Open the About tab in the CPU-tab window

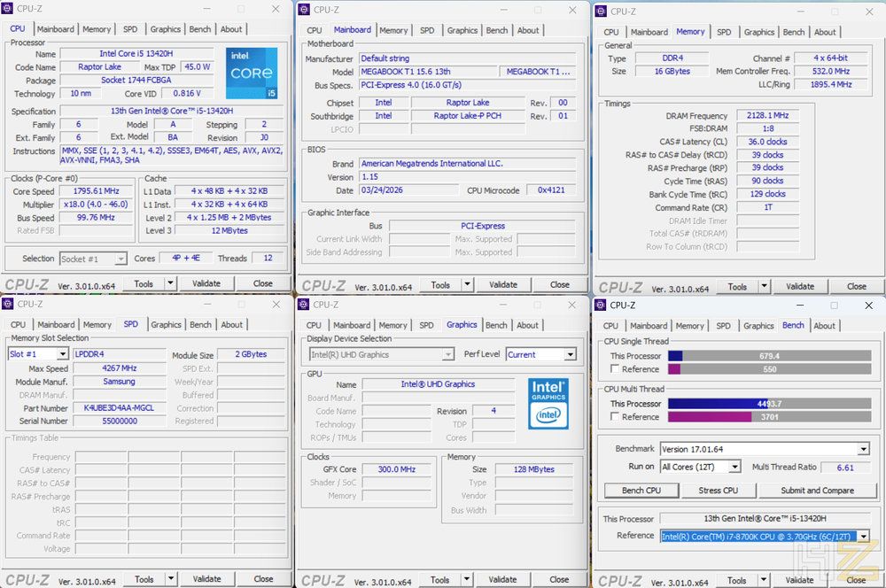[231, 29]
